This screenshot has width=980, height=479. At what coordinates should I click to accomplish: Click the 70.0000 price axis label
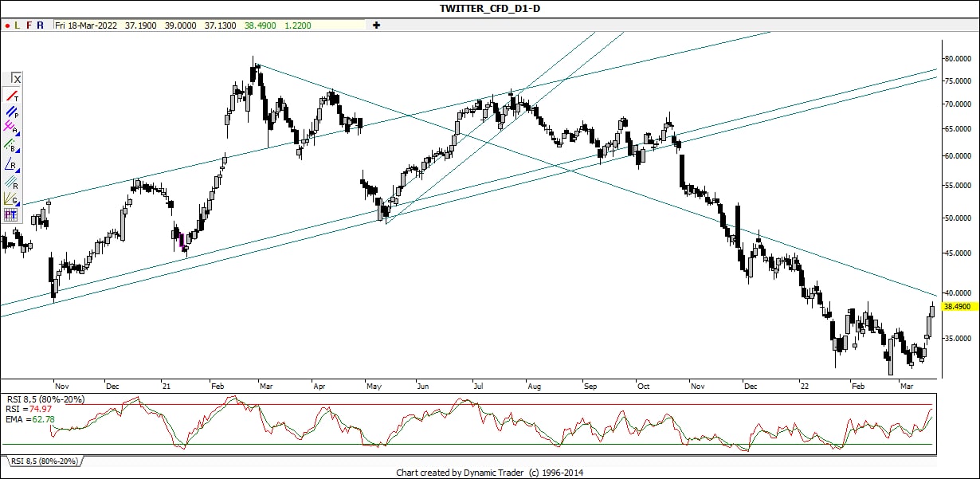click(958, 104)
